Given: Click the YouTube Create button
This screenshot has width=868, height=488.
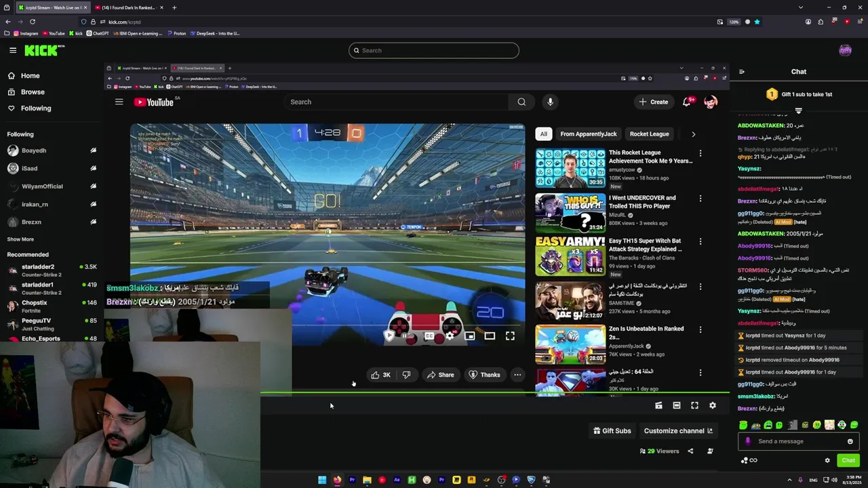Looking at the screenshot, I should 654,102.
